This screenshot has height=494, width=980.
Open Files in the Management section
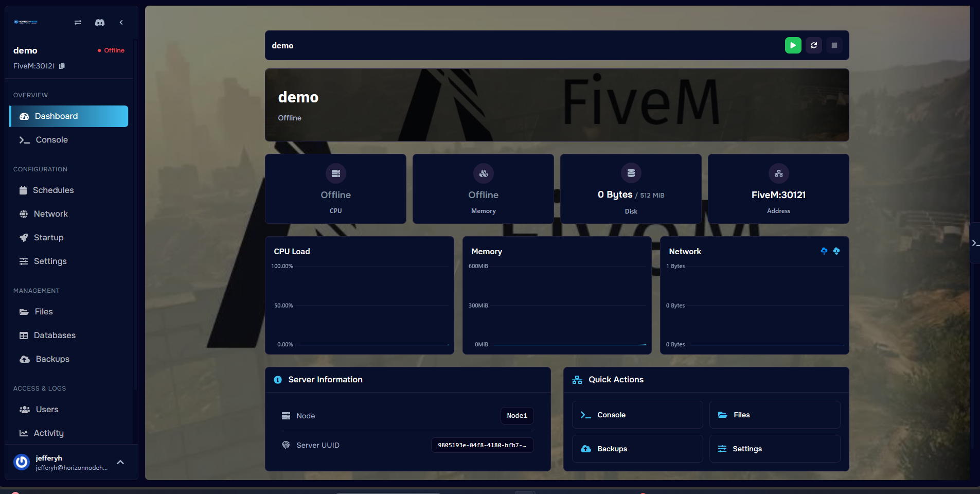pos(69,312)
